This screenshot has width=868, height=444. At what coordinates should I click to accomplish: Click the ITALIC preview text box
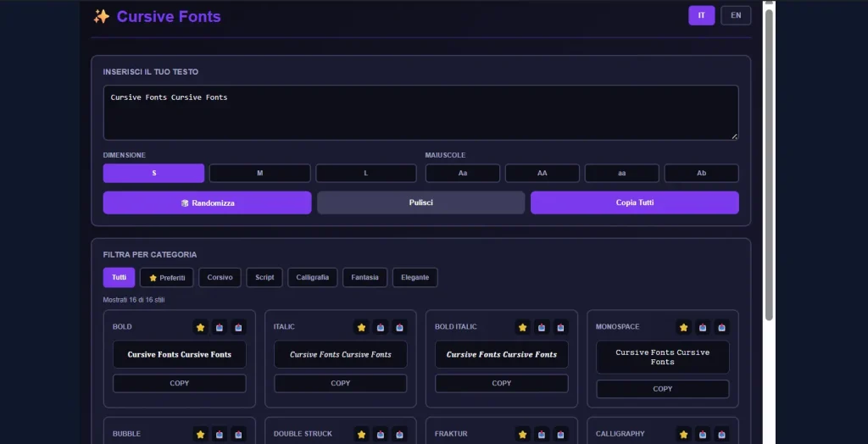(341, 354)
